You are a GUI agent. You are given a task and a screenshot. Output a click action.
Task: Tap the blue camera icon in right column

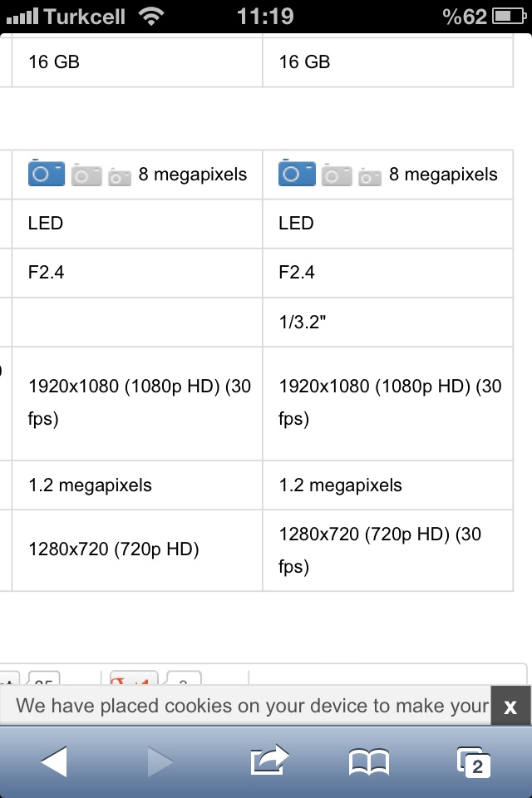tap(297, 173)
